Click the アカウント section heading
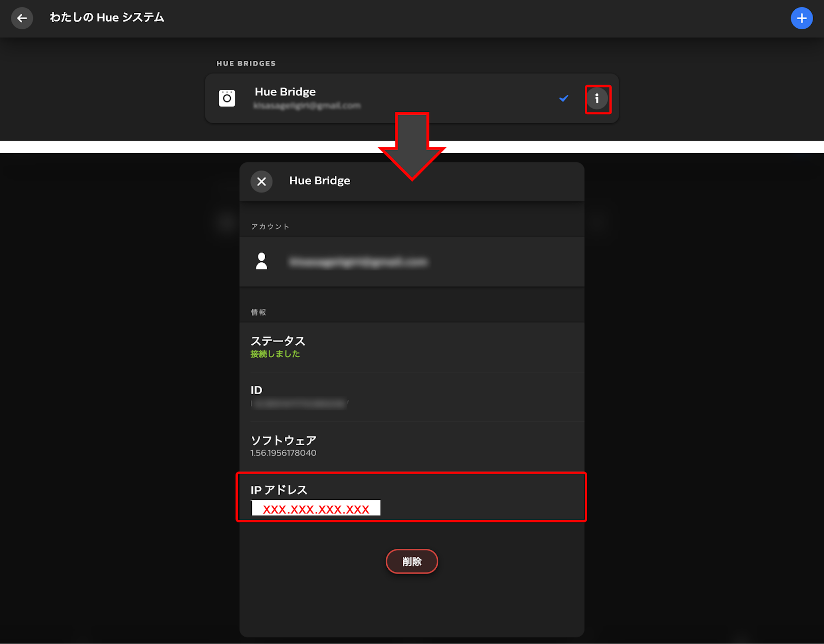This screenshot has width=824, height=644. pos(270,227)
